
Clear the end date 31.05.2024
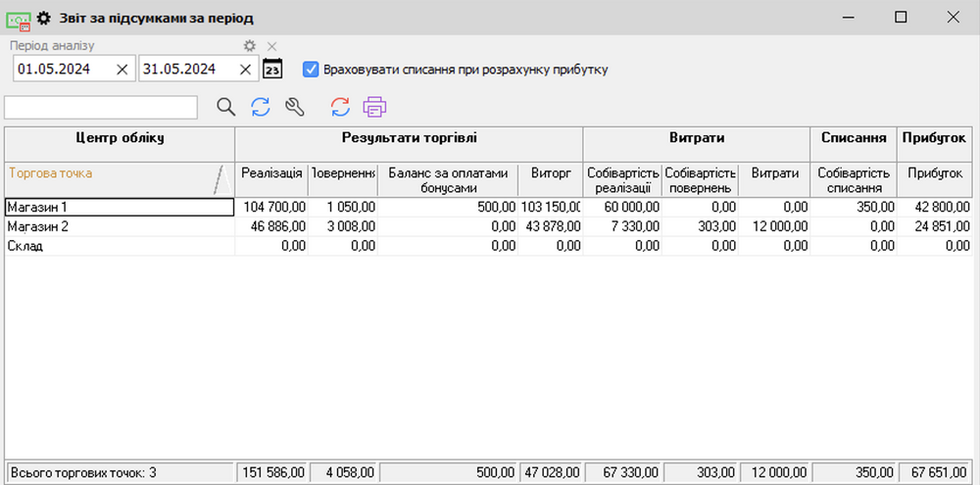pyautogui.click(x=245, y=69)
